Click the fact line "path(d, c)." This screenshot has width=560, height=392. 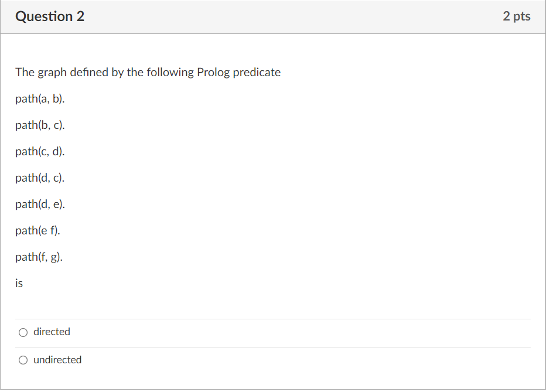[x=40, y=178]
